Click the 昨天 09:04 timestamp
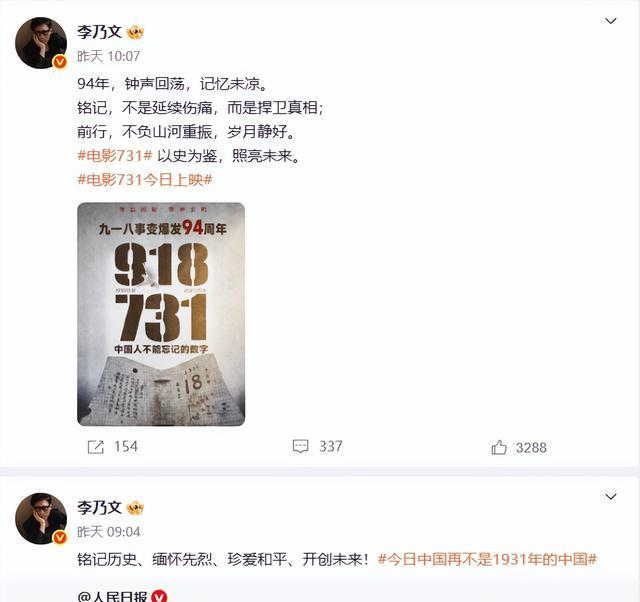Image resolution: width=640 pixels, height=602 pixels. pyautogui.click(x=109, y=532)
